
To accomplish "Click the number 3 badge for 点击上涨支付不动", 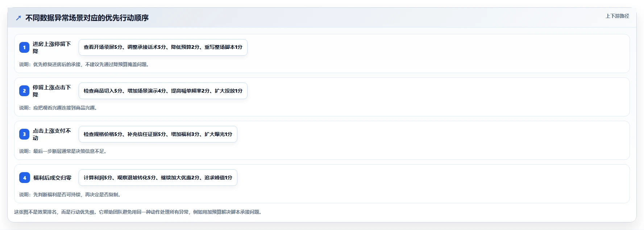I will (24, 134).
